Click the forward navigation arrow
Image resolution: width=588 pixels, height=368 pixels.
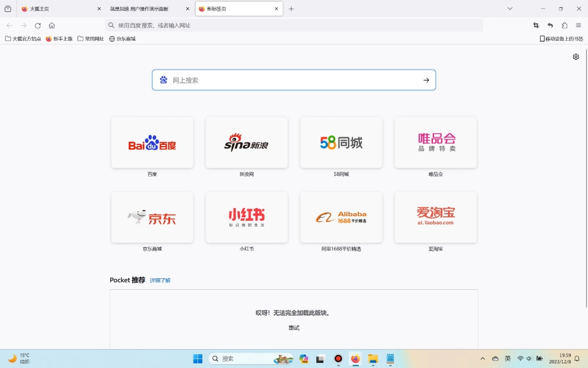pos(24,25)
